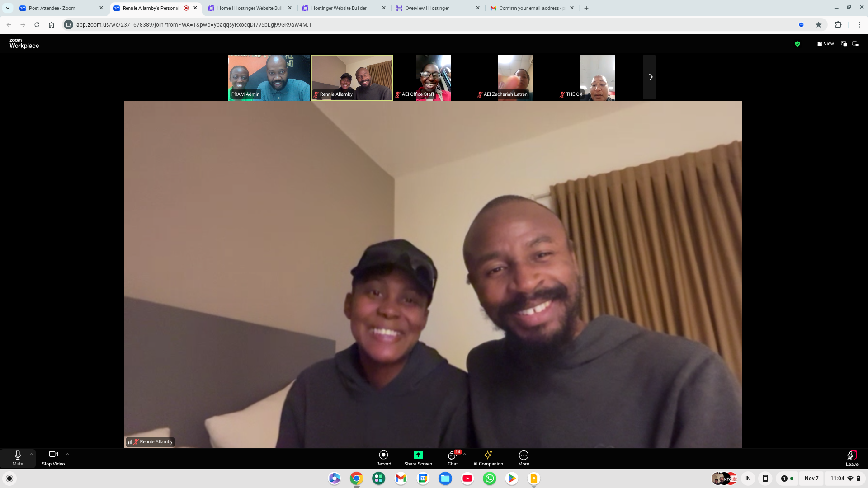The width and height of the screenshot is (868, 488).
Task: Expand chat options arrow beside Chat
Action: (x=465, y=454)
